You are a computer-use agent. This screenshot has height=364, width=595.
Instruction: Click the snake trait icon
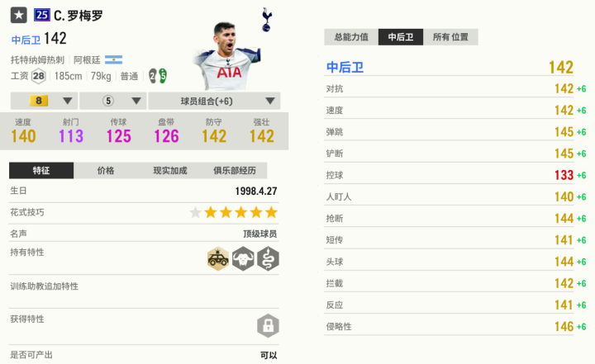pyautogui.click(x=267, y=260)
